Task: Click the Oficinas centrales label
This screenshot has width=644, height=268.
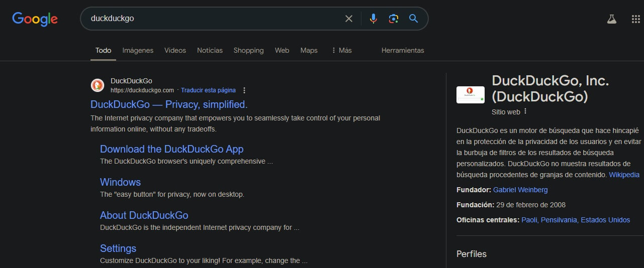Action: (x=488, y=220)
